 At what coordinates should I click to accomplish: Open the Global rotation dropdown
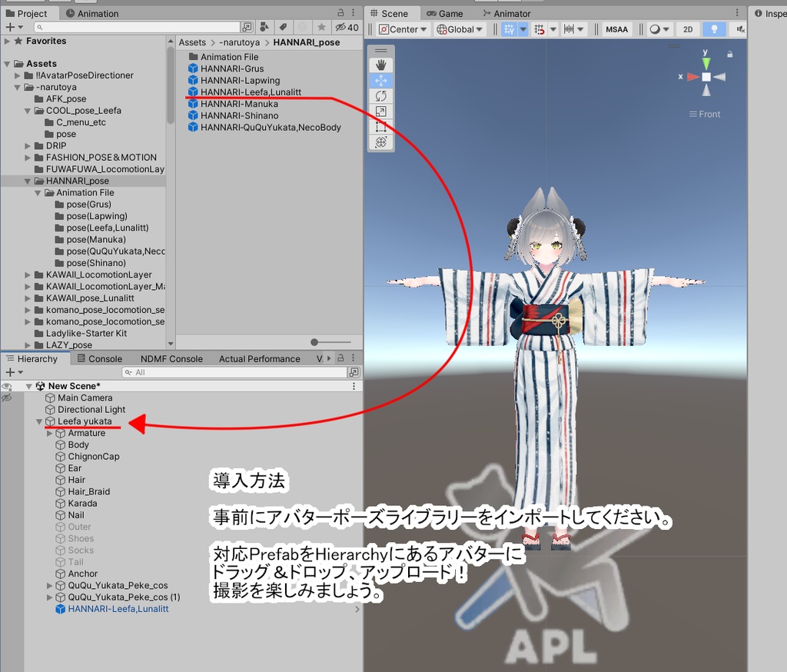(x=460, y=29)
